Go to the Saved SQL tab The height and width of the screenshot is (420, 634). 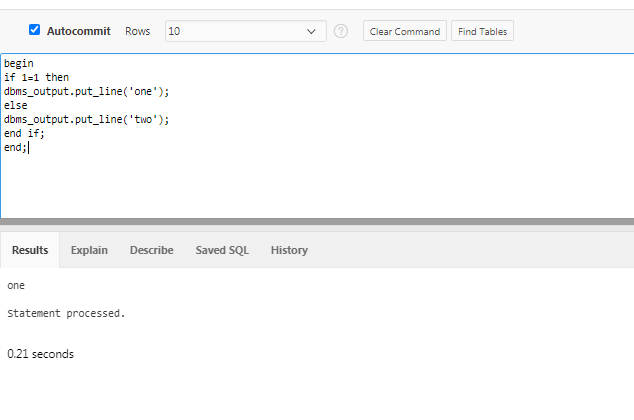pyautogui.click(x=222, y=250)
